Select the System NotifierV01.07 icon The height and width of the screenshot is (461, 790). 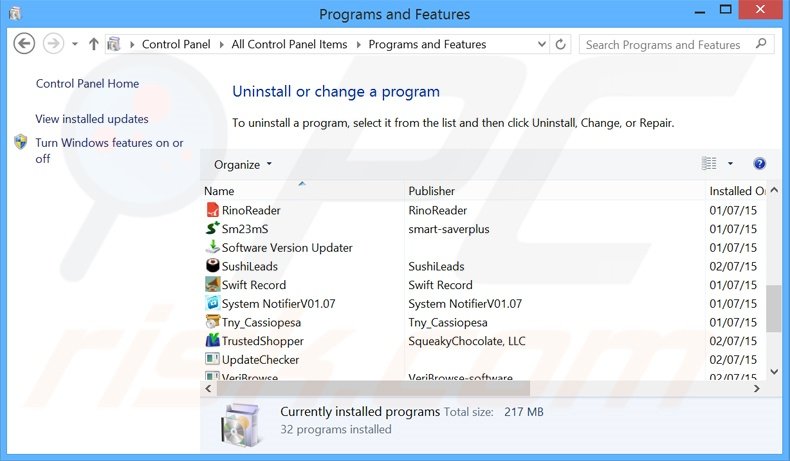[213, 303]
